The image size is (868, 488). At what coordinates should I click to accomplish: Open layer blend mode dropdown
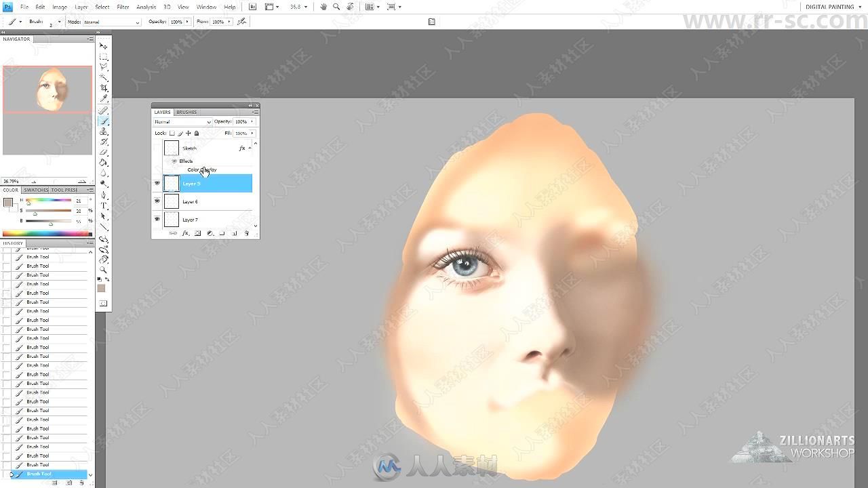[182, 122]
